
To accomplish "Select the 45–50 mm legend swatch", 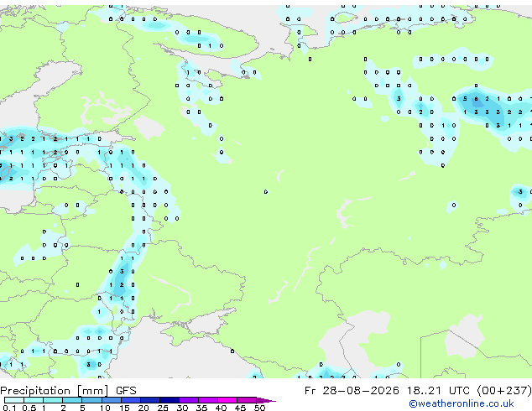I will coord(247,400).
